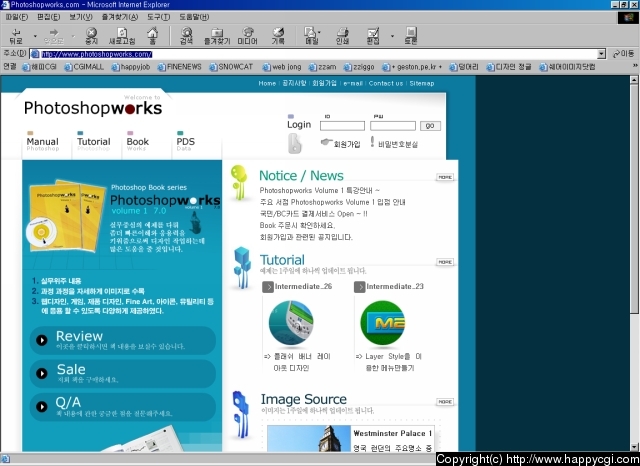The width and height of the screenshot is (640, 466).
Task: Open the web jong link bar shortcut
Action: [x=282, y=67]
